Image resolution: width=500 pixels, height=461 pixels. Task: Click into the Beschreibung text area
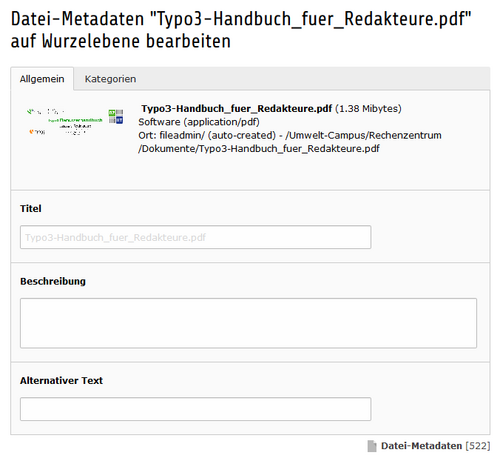point(248,323)
